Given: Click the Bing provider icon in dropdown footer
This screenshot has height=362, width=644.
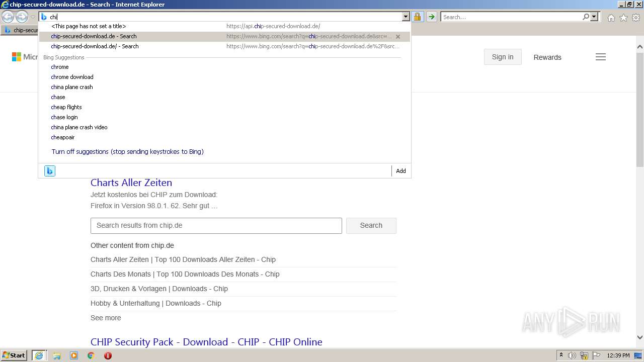Looking at the screenshot, I should click(x=49, y=171).
